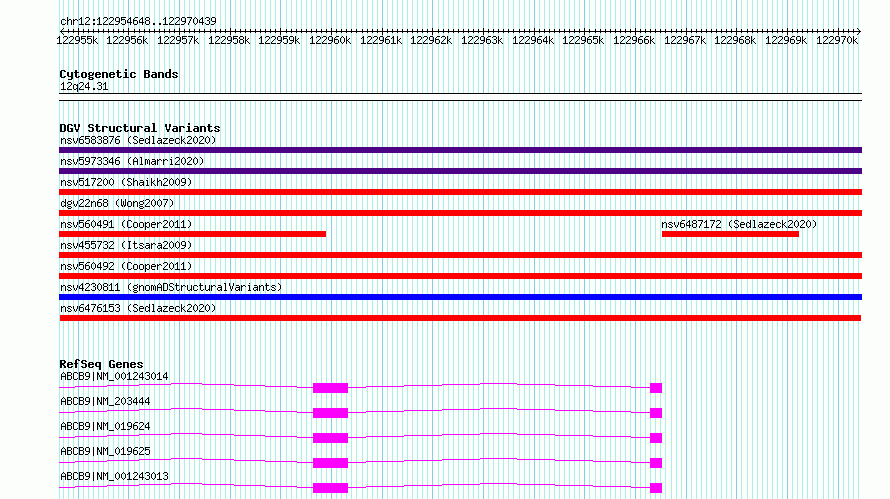Click the 122966k ruler position label
This screenshot has height=499, width=890.
634,40
